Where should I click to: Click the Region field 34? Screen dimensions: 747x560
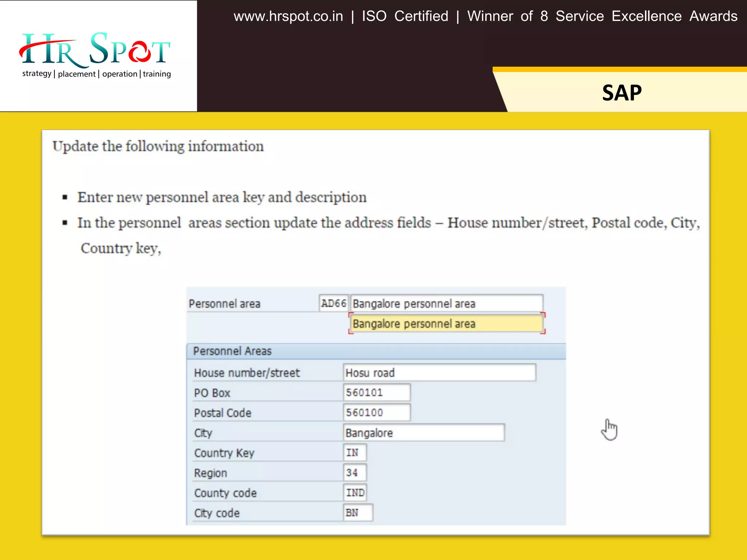tap(355, 472)
